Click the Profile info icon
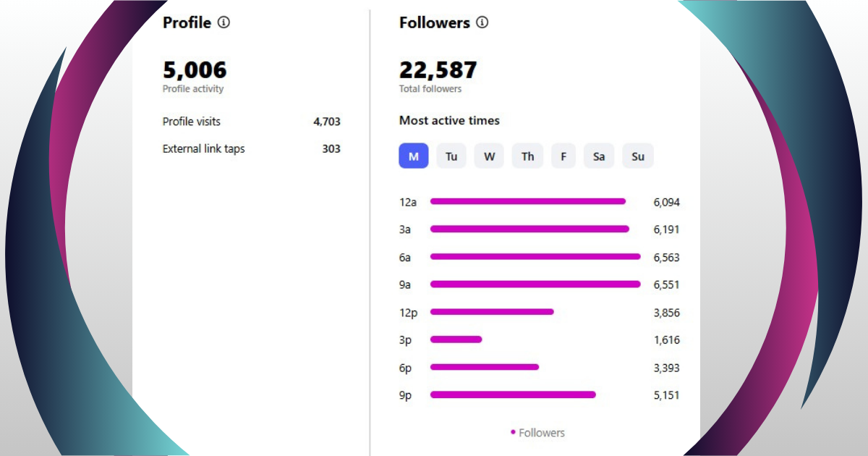The image size is (868, 456). (224, 22)
